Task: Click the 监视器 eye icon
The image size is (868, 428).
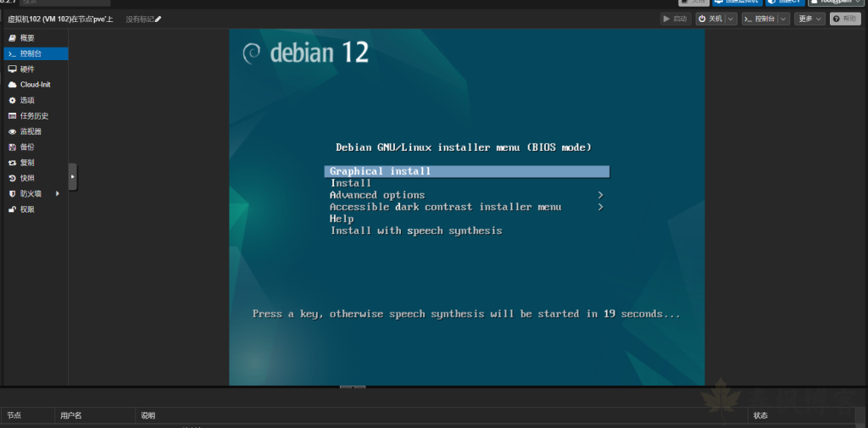Action: point(12,131)
